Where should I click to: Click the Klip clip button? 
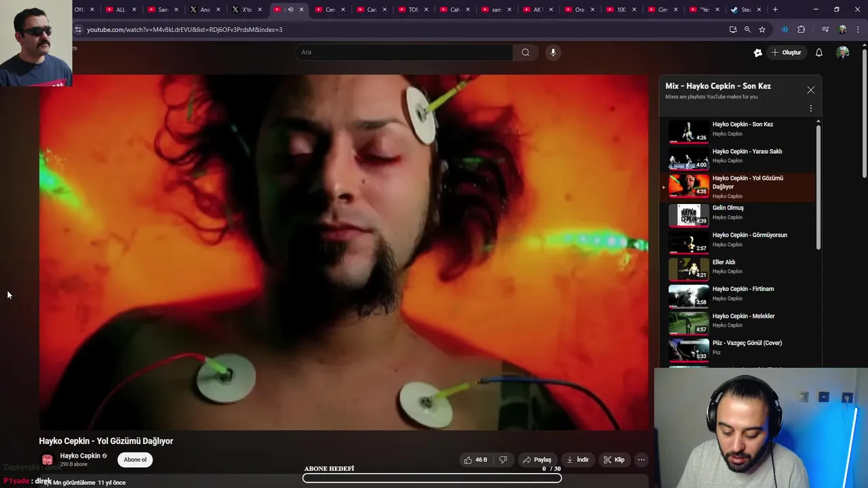tap(614, 460)
